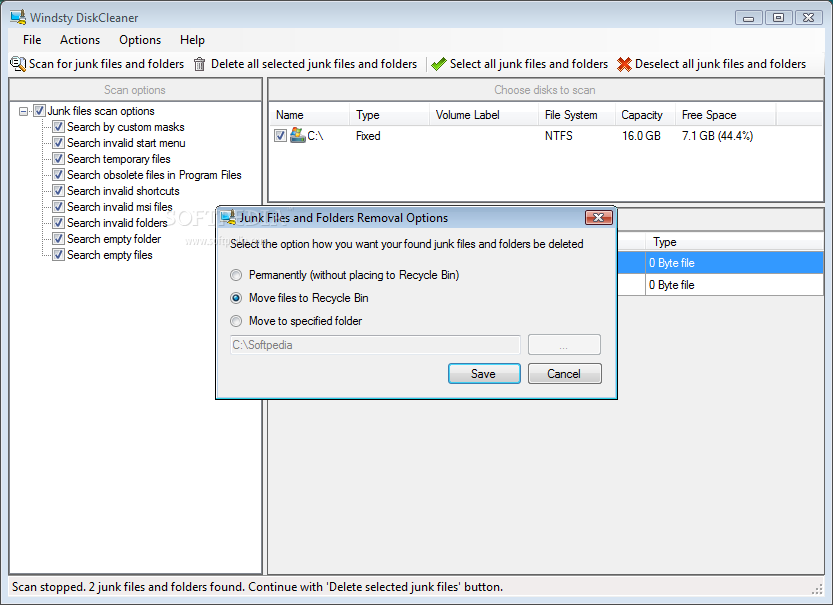Collapse the Junk files scan options tree
The height and width of the screenshot is (605, 833).
click(x=23, y=111)
